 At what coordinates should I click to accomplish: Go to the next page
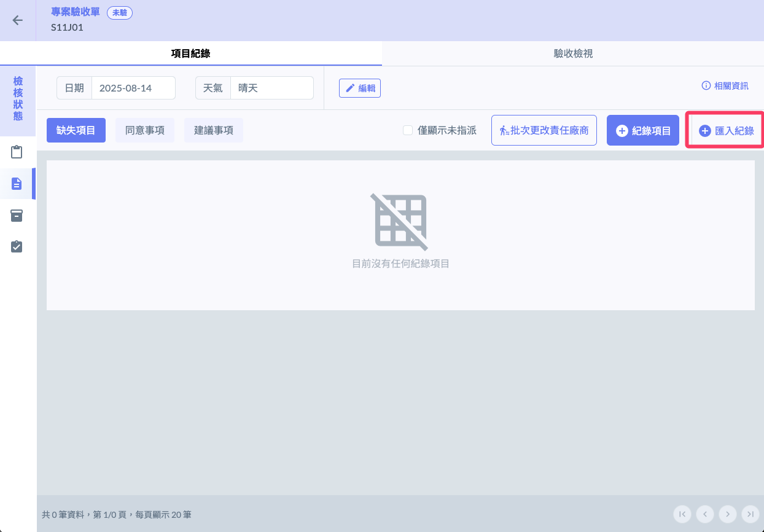coord(727,514)
